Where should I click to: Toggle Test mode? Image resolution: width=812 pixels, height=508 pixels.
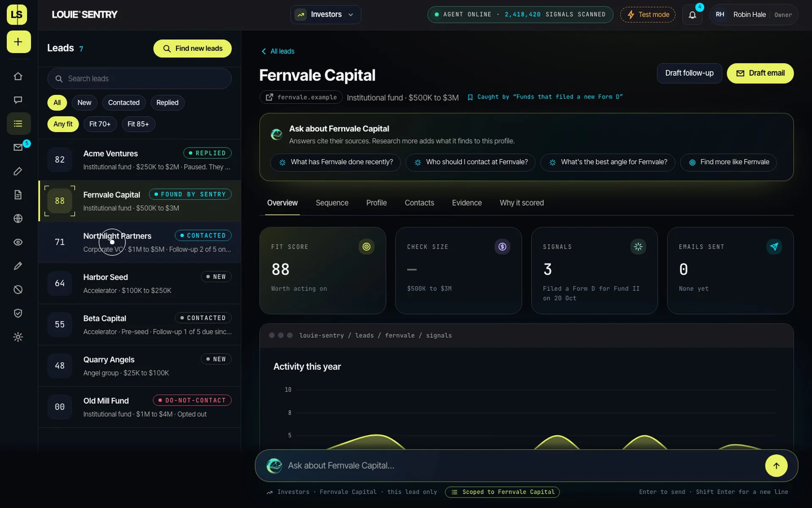[647, 14]
